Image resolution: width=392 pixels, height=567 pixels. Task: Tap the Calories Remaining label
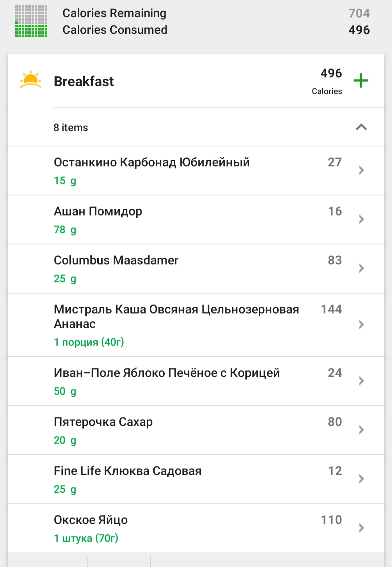[114, 13]
